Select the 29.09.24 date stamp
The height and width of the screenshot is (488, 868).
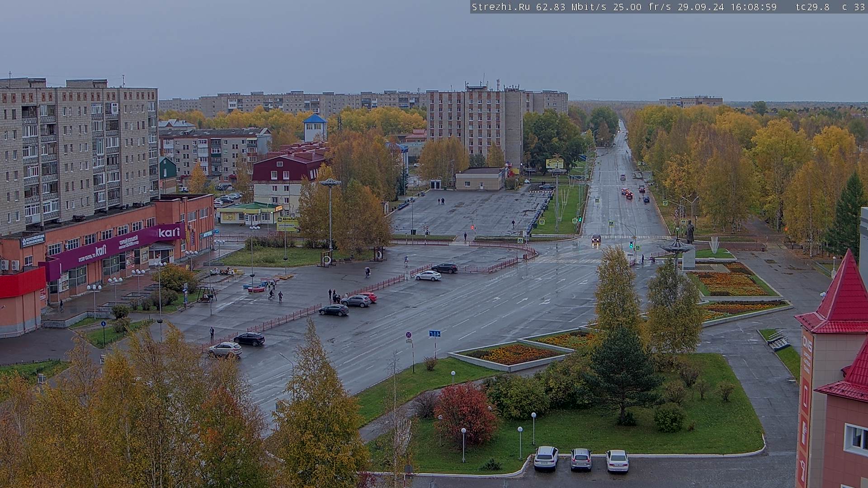click(x=700, y=7)
